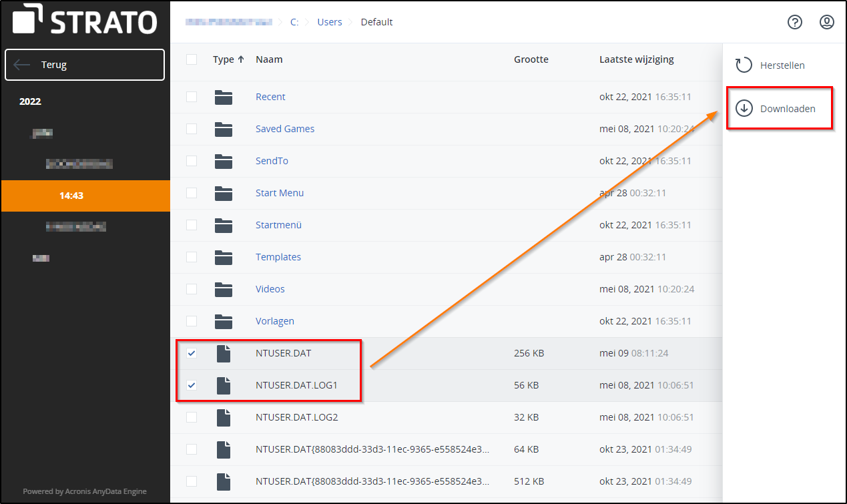Uncheck the NTUSER.DAT.LOG1 checkbox

(192, 385)
